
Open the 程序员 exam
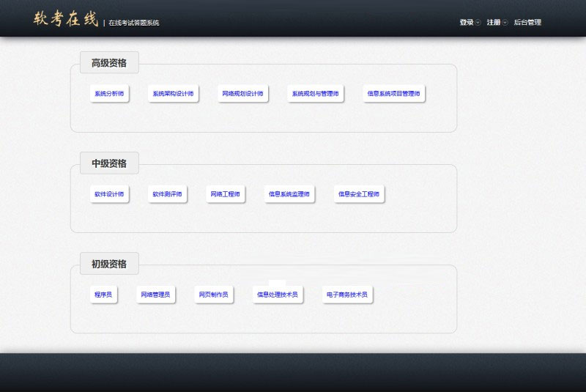tap(103, 295)
